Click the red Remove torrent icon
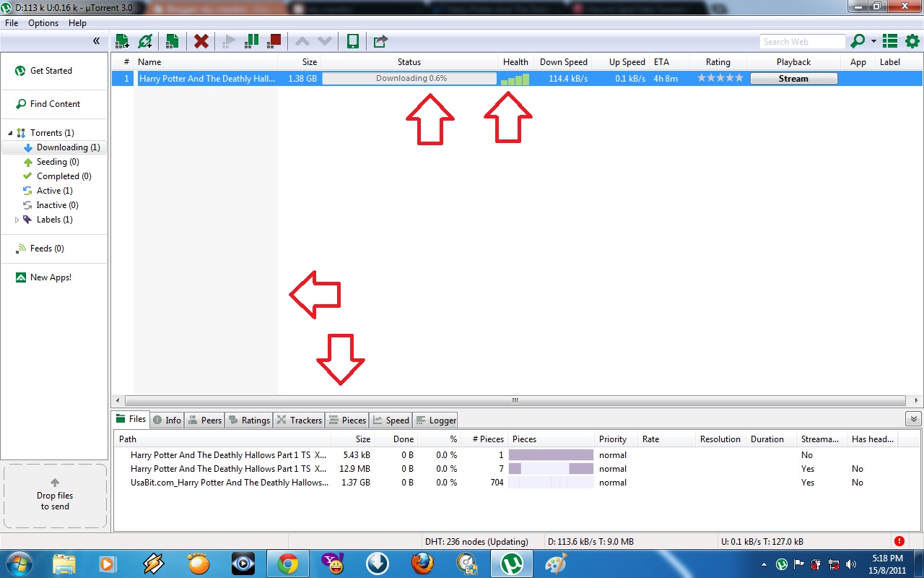 [201, 41]
